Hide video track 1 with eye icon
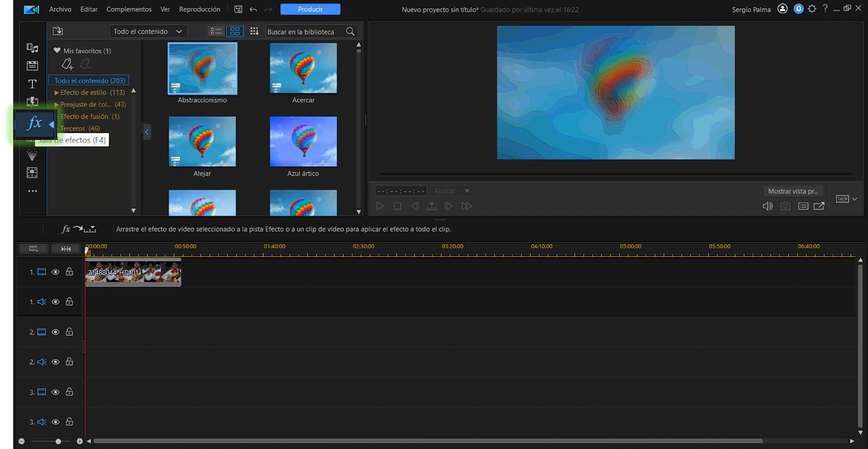This screenshot has width=868, height=449. (x=56, y=272)
